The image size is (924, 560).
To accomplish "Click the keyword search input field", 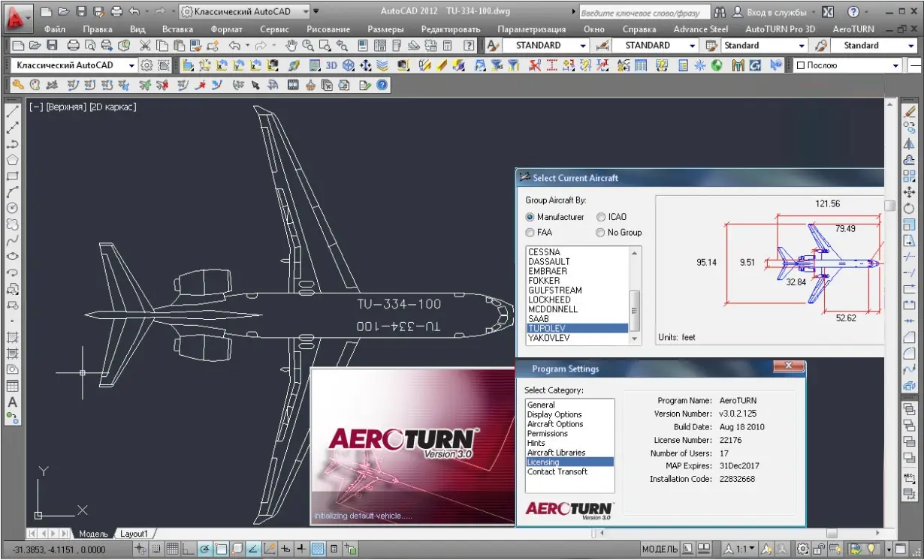I will [x=645, y=12].
